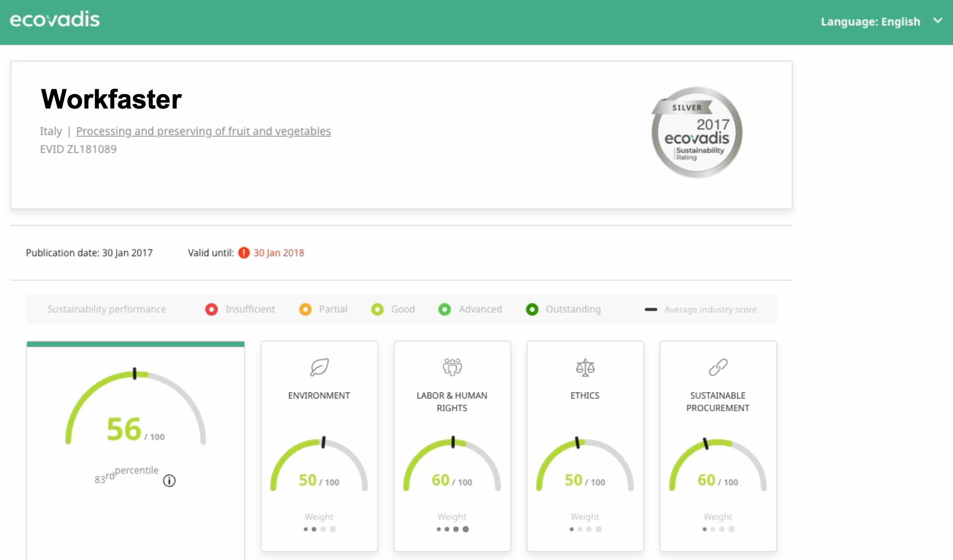Select the Environment leaf icon

click(319, 367)
